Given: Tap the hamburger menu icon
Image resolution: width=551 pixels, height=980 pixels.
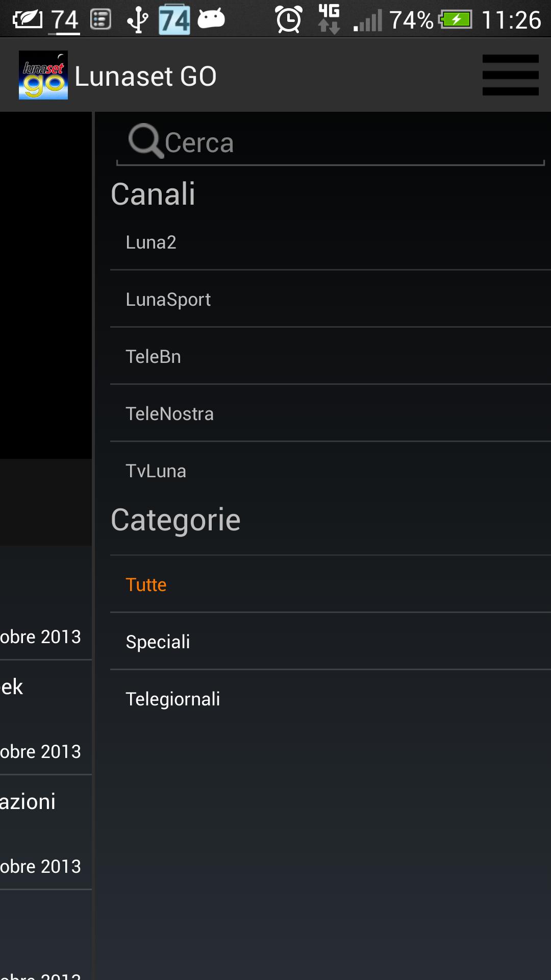Looking at the screenshot, I should tap(510, 75).
